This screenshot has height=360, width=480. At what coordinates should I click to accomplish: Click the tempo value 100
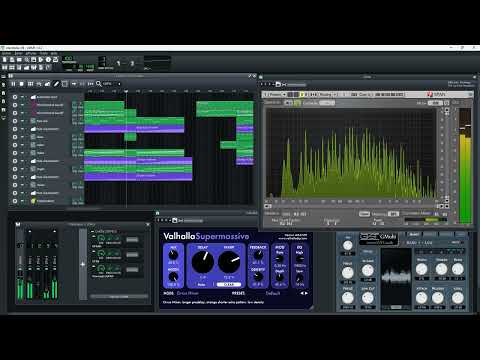pyautogui.click(x=68, y=58)
